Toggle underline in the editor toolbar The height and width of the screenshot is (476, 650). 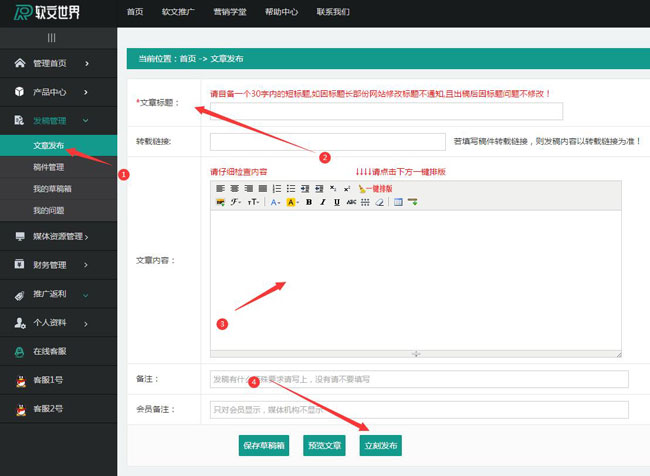[337, 202]
